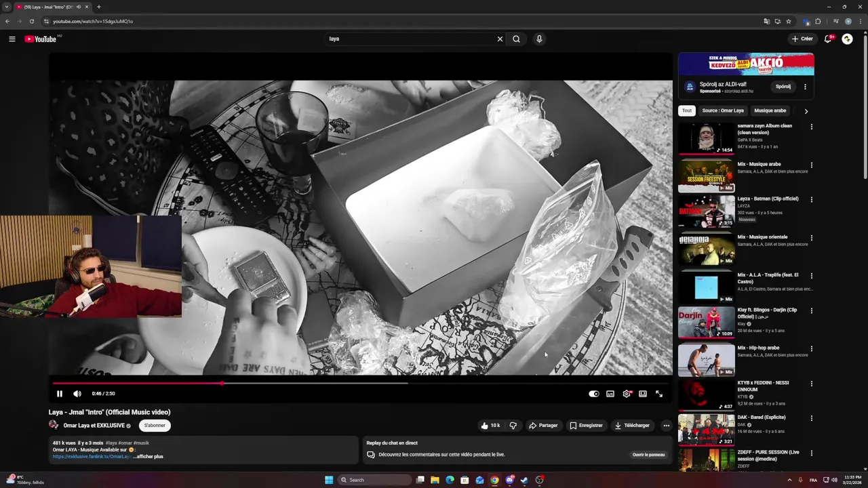The image size is (868, 488).
Task: Click the browser reload button
Action: pos(31,21)
